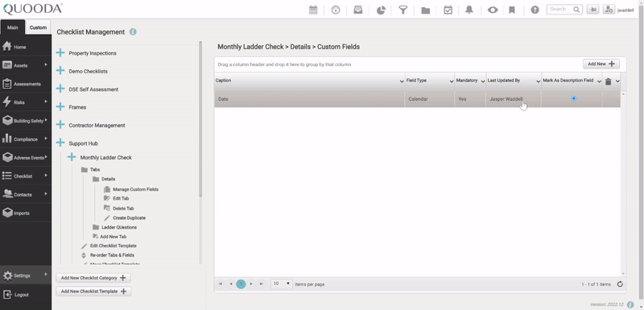The width and height of the screenshot is (644, 310).
Task: Select the Date row description radio button
Action: [x=573, y=98]
